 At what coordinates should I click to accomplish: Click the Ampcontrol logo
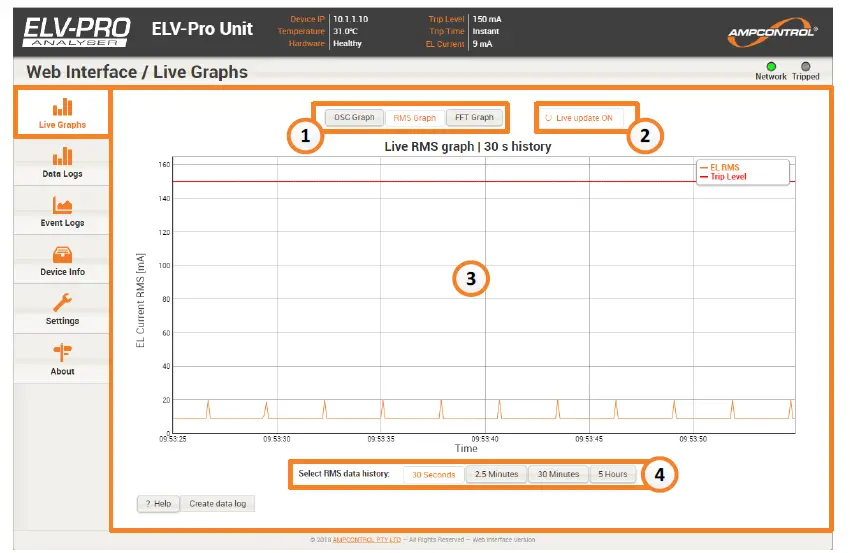pos(772,32)
